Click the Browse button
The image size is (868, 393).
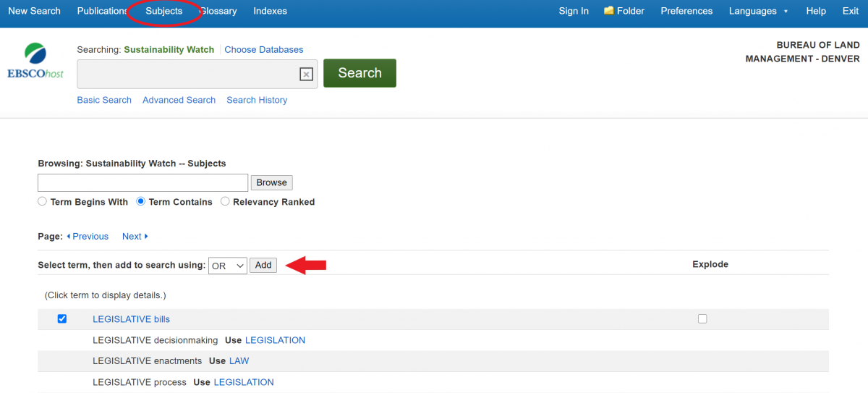(271, 182)
